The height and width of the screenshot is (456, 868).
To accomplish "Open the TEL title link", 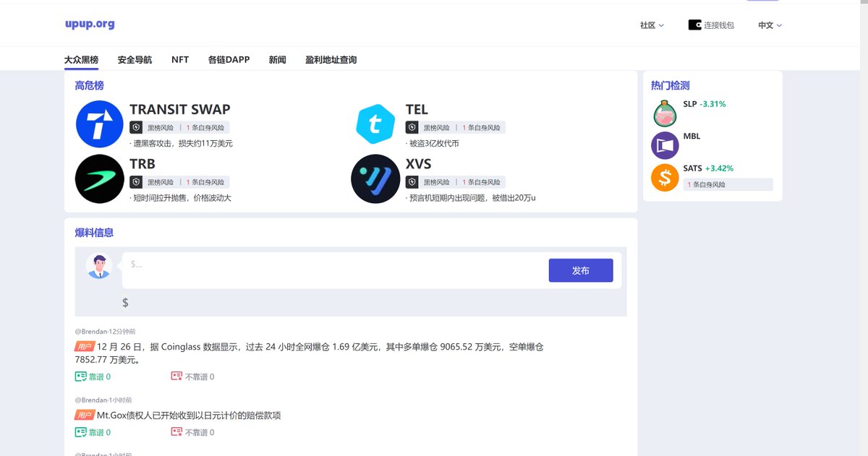I will pyautogui.click(x=417, y=109).
